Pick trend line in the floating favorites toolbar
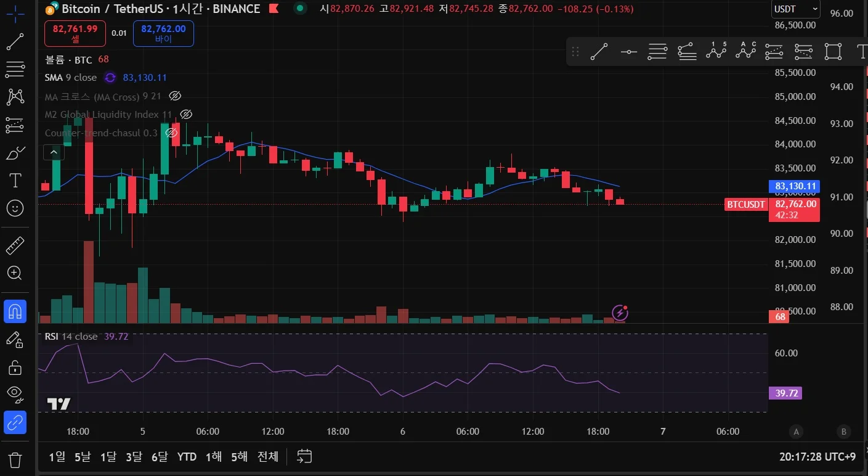 (599, 52)
